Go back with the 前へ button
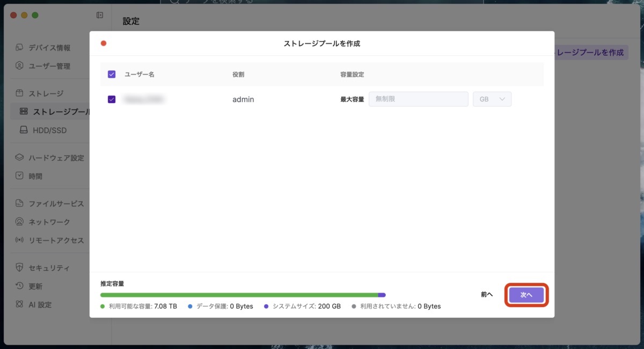Viewport: 644px width, 349px height. point(486,294)
